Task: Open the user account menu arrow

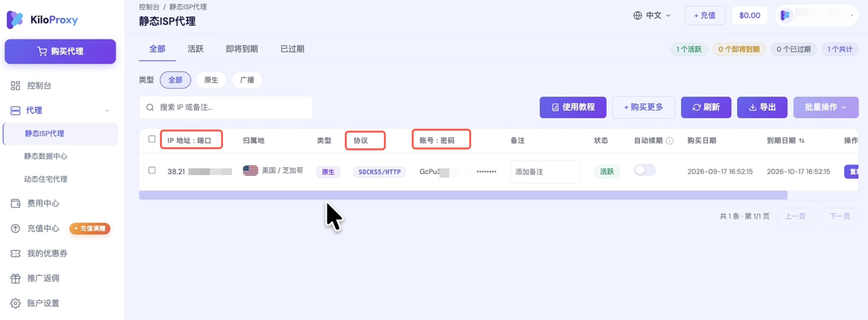Action: pyautogui.click(x=852, y=15)
